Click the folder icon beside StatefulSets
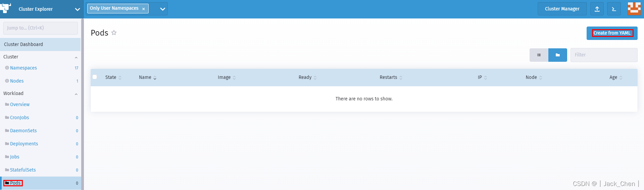644x190 pixels. click(x=7, y=170)
